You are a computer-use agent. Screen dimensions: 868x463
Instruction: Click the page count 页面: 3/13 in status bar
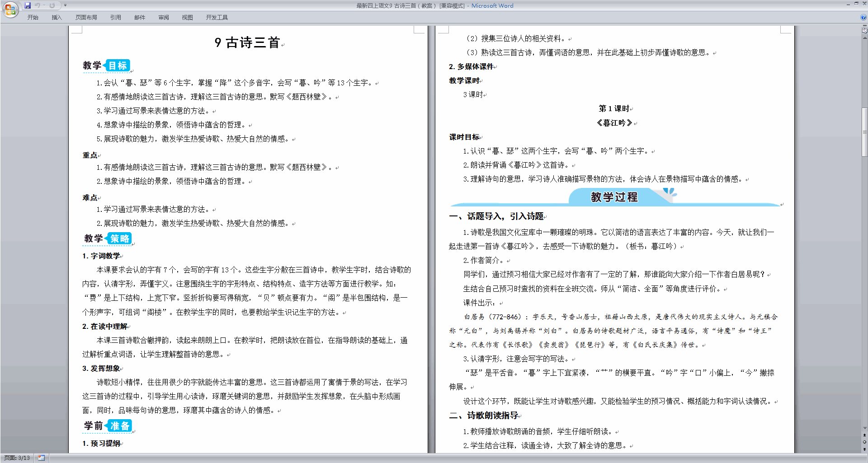click(17, 458)
